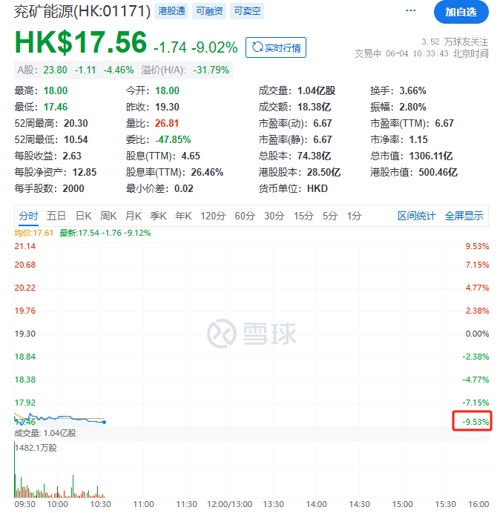
Task: Open the three-dot more options menu
Action: click(410, 11)
